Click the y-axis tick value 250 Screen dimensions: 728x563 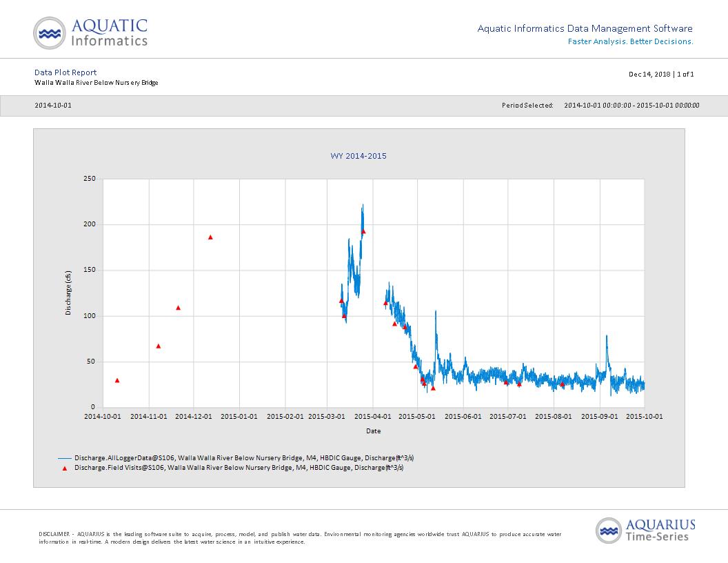click(x=90, y=179)
